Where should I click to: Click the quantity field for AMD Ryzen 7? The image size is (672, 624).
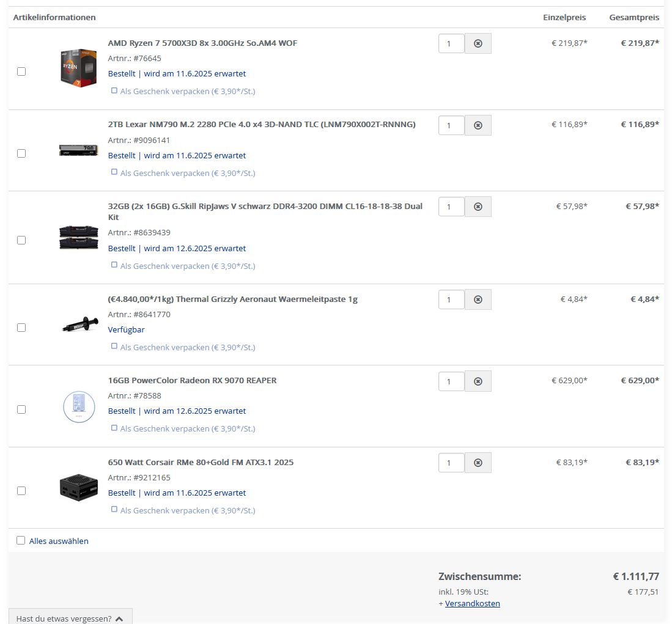tap(451, 43)
